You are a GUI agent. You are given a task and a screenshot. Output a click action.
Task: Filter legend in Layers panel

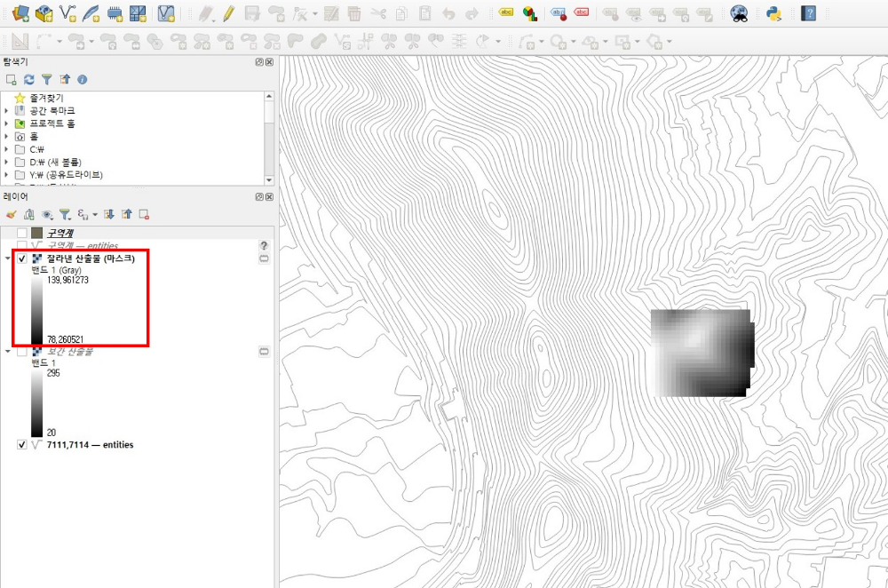(65, 214)
